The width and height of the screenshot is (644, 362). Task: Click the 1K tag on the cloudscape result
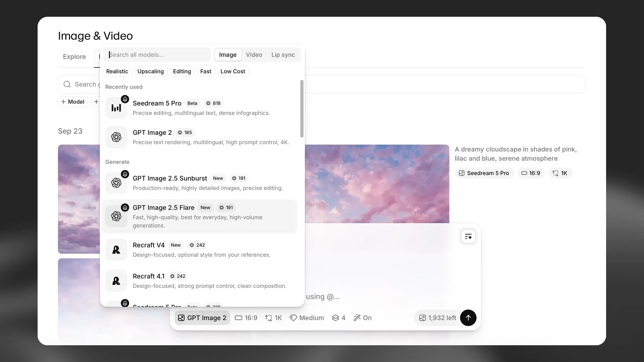(560, 173)
